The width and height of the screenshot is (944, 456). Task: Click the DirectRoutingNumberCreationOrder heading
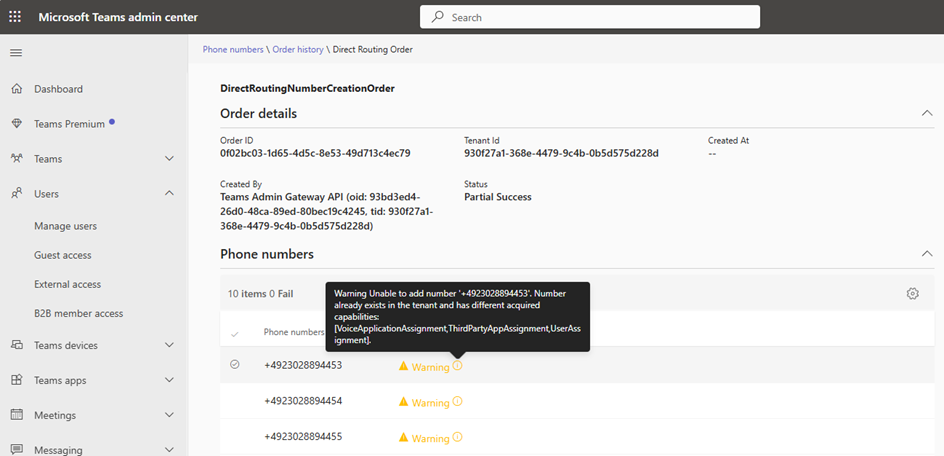[x=308, y=89]
